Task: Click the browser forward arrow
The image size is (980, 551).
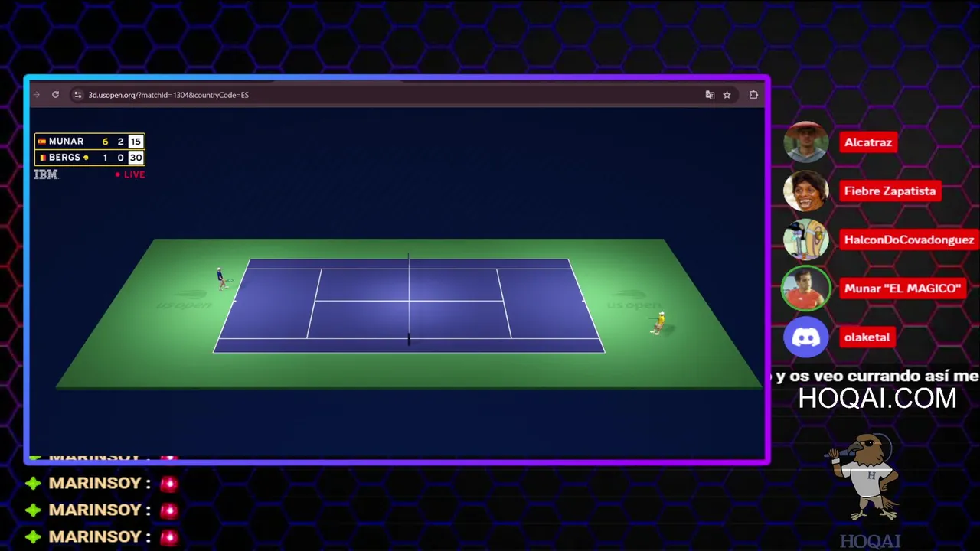Action: 36,95
